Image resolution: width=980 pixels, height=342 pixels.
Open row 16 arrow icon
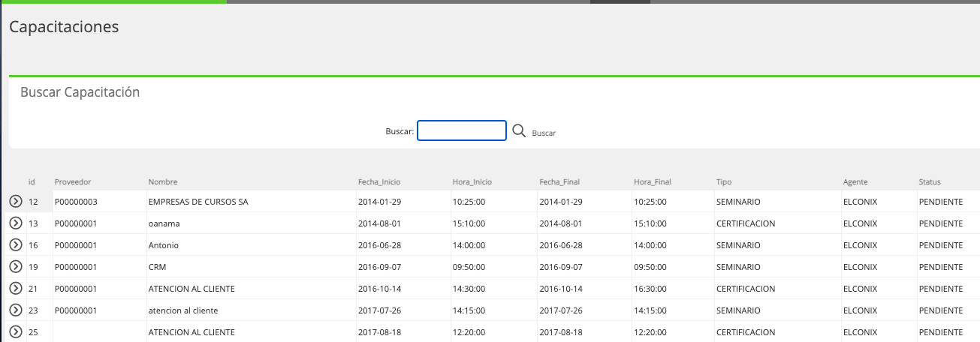[16, 245]
